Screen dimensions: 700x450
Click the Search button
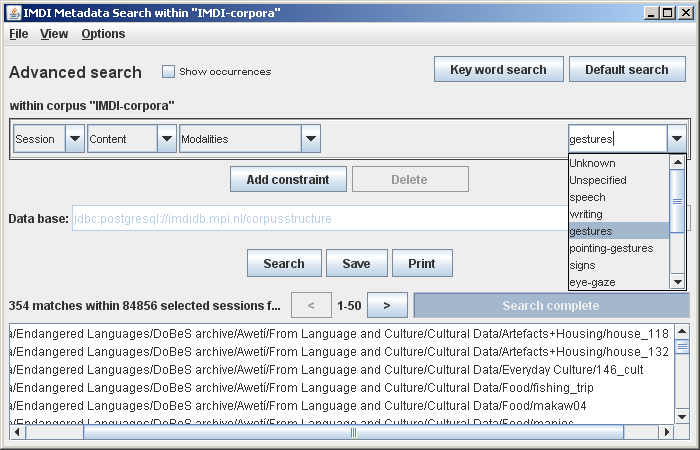(284, 264)
